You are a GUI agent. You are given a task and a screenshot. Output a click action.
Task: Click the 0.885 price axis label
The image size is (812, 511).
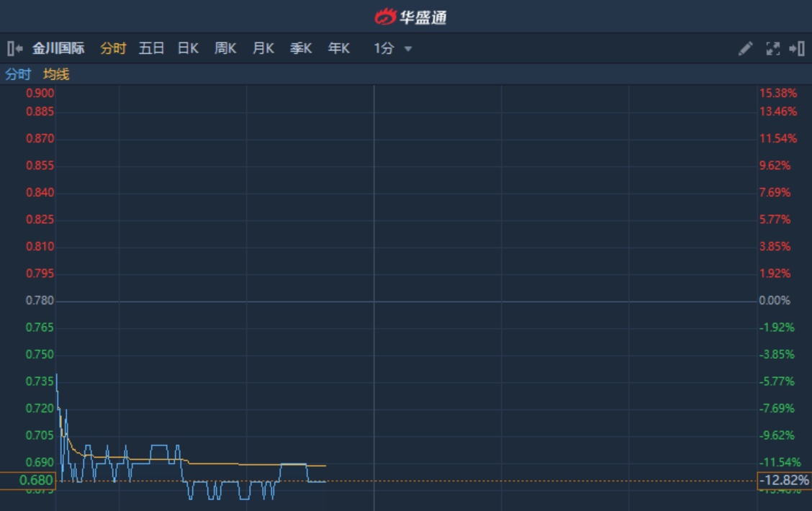(x=40, y=112)
